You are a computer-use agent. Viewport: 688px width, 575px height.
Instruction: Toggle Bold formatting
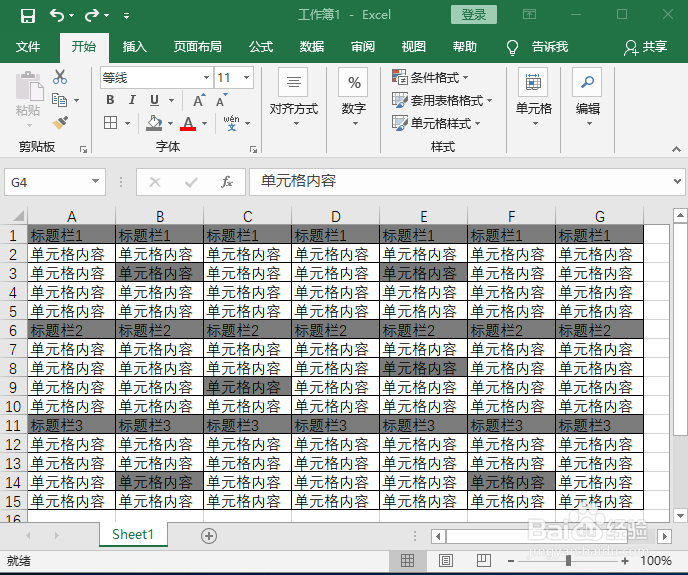click(111, 100)
